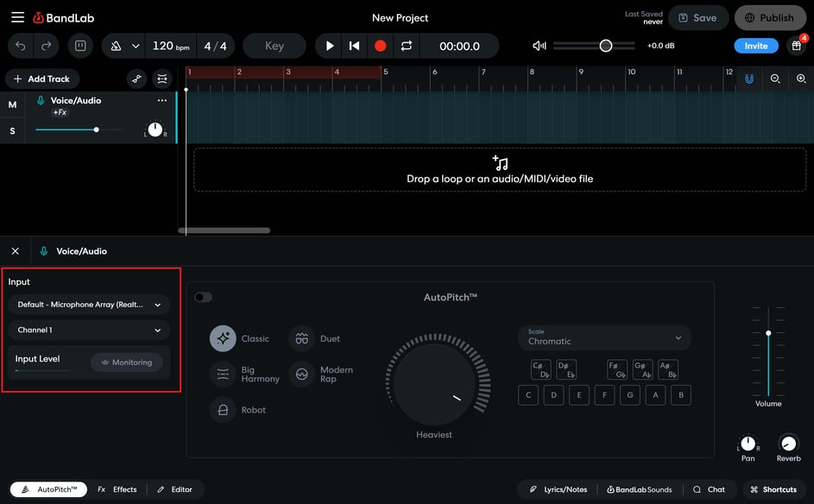The height and width of the screenshot is (504, 814).
Task: Click bar 8 on the timeline ruler
Action: 532,72
